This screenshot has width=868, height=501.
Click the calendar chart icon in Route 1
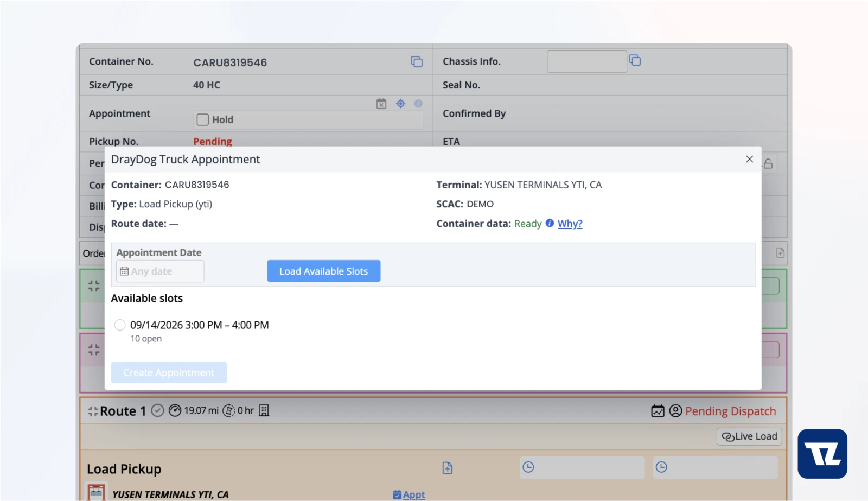pos(658,411)
